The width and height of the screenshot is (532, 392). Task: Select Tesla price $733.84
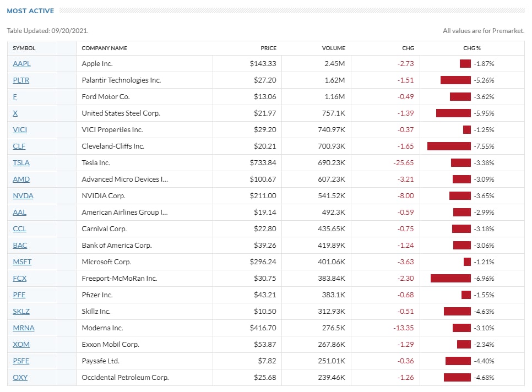(263, 163)
